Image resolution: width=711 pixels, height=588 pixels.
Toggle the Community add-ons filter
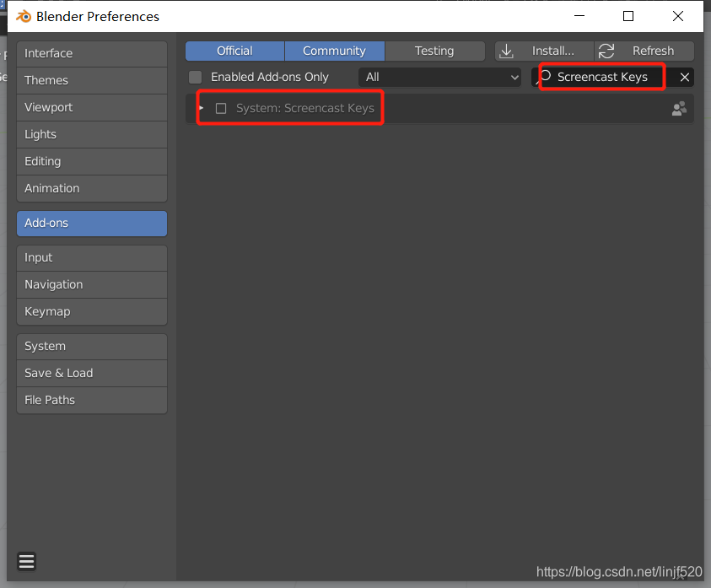(335, 51)
